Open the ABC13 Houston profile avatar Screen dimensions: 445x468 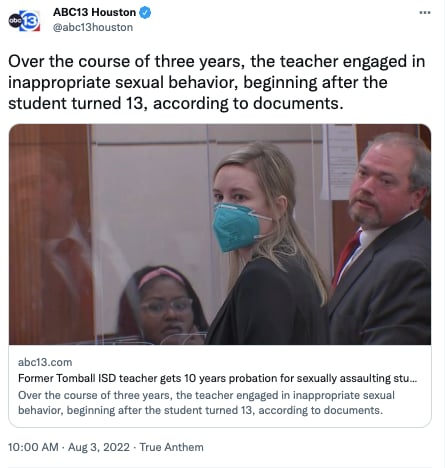click(x=24, y=20)
